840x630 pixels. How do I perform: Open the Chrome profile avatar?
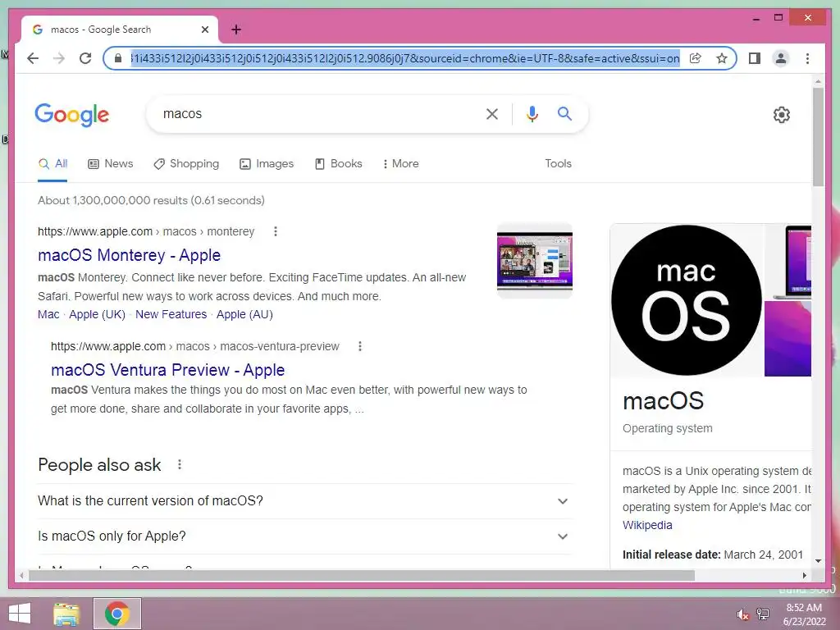781,58
